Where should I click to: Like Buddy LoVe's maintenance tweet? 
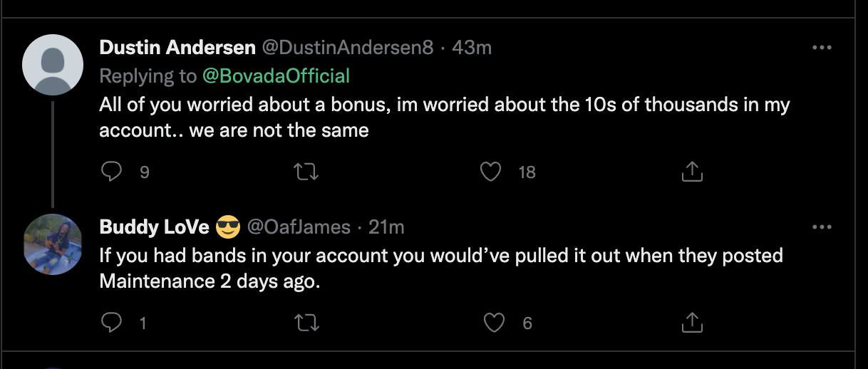[x=494, y=323]
